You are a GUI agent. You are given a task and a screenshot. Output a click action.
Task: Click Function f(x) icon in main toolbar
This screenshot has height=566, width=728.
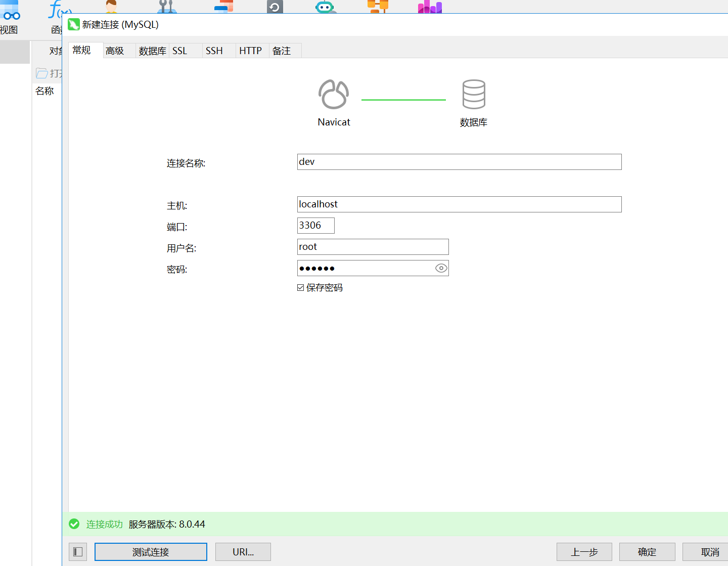(60, 9)
